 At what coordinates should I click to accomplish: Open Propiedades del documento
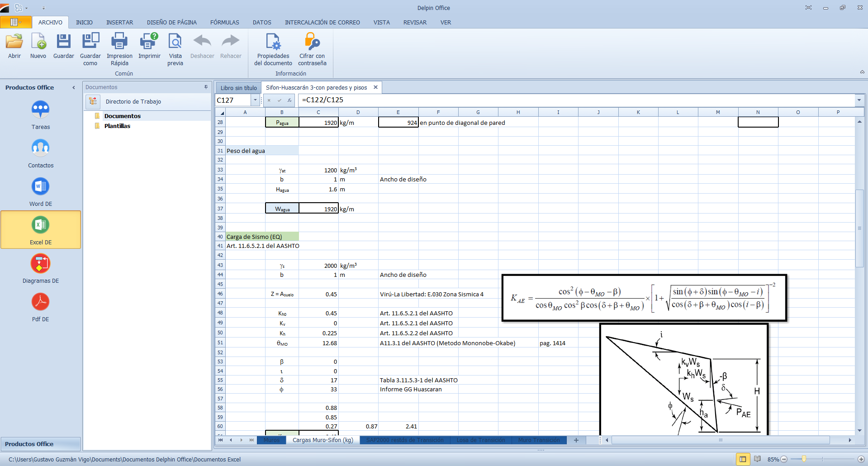[273, 42]
